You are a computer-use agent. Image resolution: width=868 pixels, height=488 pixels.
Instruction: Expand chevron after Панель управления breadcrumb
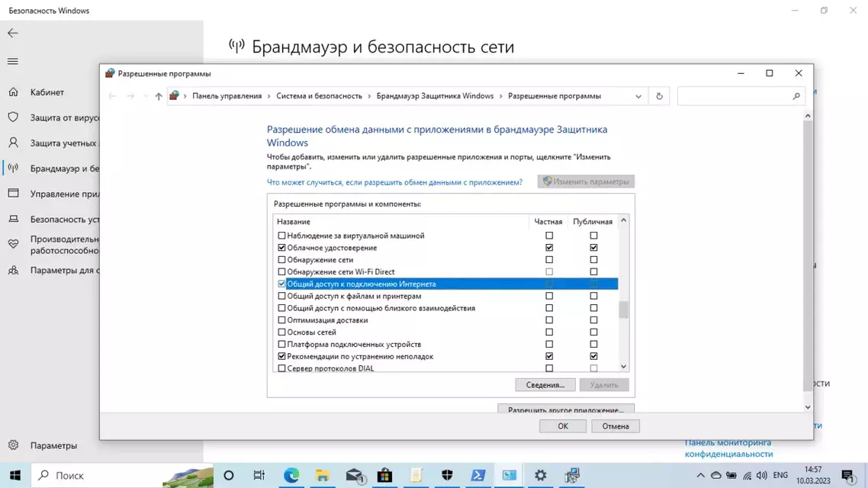[269, 96]
